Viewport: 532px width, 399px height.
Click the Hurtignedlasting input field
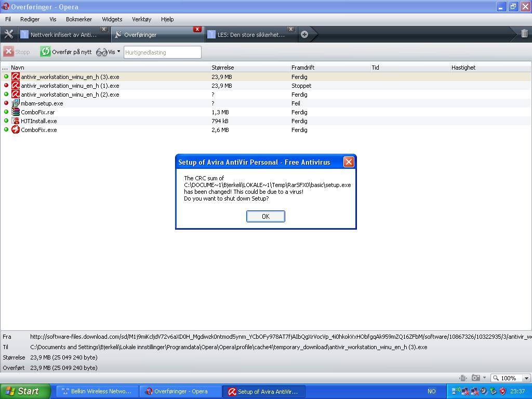163,52
